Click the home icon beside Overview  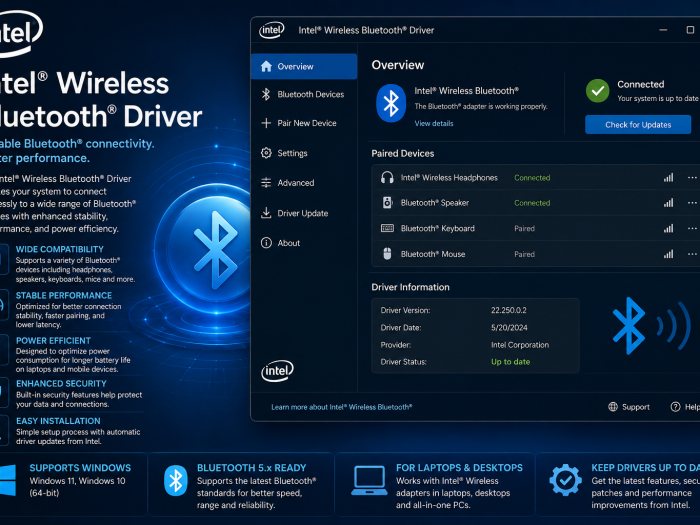point(266,66)
